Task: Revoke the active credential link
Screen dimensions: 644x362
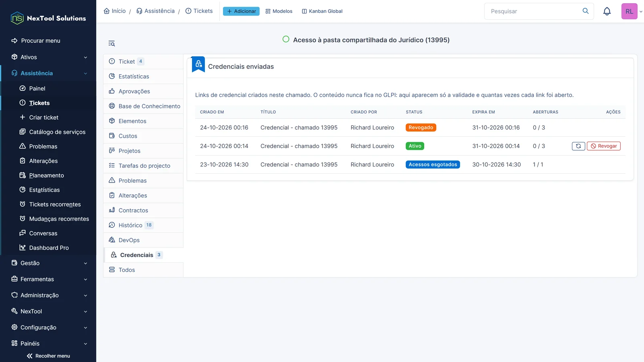Action: [x=604, y=146]
